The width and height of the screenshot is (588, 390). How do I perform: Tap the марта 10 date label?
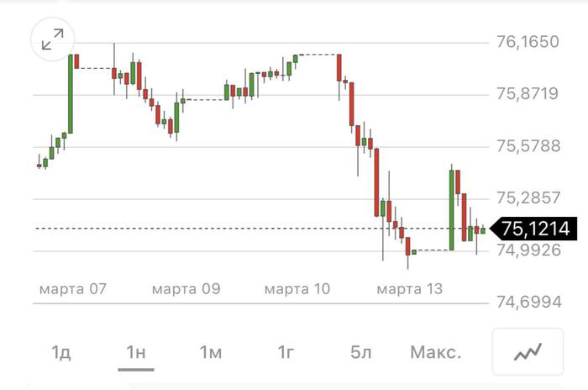(297, 289)
